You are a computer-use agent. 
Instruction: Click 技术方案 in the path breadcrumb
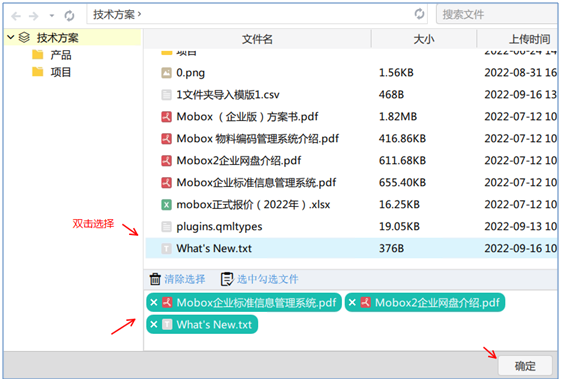(x=114, y=14)
